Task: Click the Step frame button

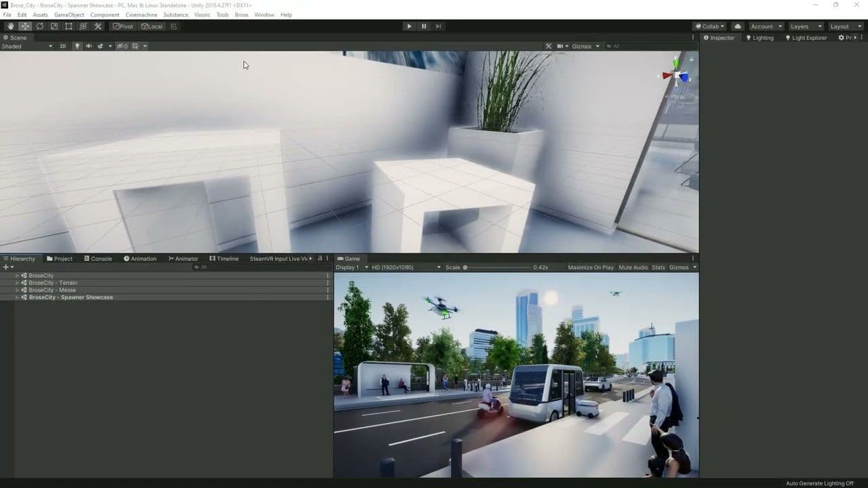Action: pos(438,26)
